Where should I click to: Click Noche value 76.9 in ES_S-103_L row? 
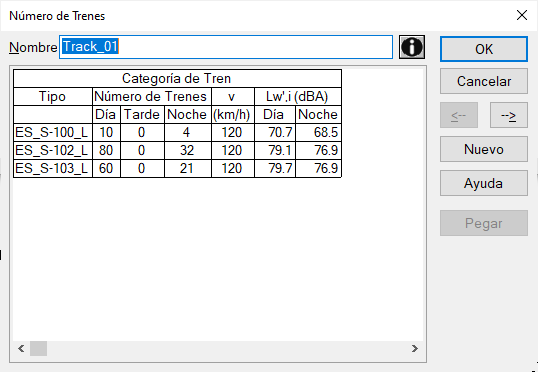pos(318,168)
